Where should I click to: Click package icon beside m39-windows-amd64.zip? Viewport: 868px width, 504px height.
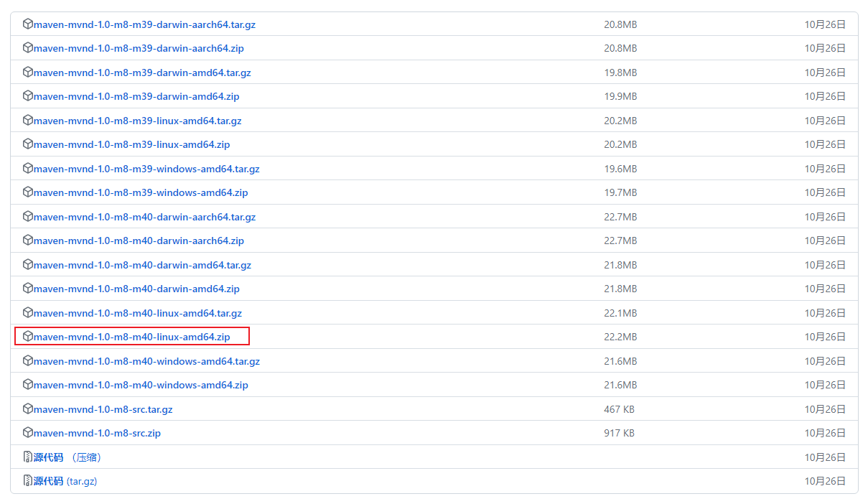click(28, 192)
